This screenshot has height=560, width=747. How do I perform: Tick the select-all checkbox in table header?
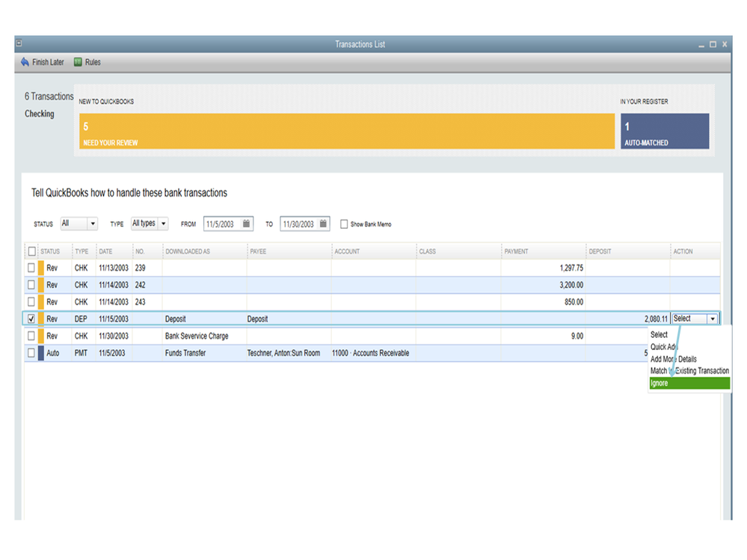pyautogui.click(x=32, y=251)
